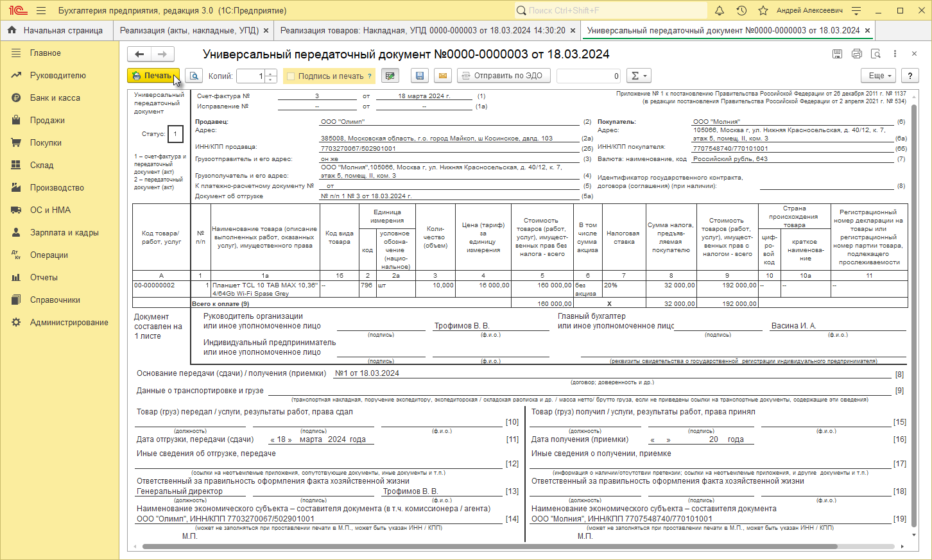This screenshot has height=560, width=932.
Task: Click the user name Андрей Алексеевич
Action: pyautogui.click(x=809, y=11)
